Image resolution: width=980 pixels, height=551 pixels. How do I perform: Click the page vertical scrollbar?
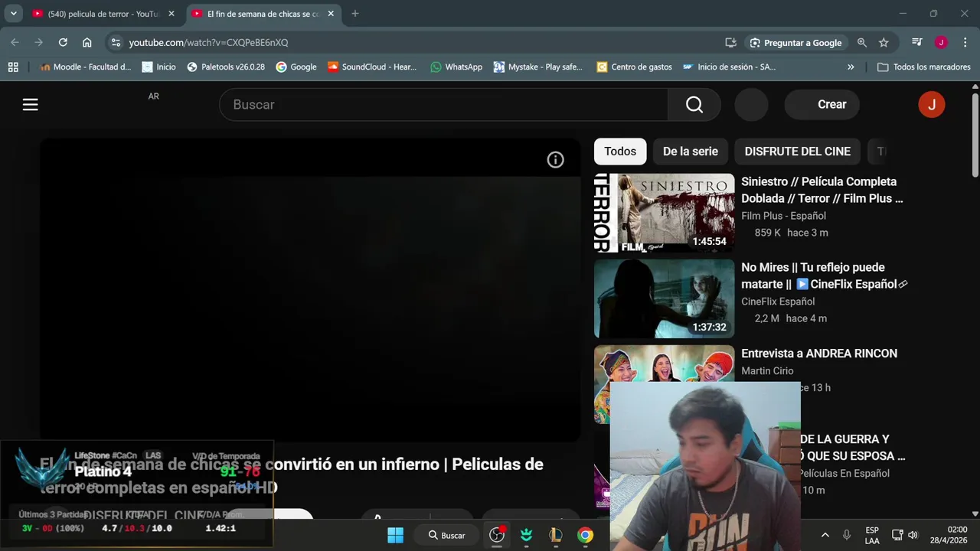click(x=975, y=135)
